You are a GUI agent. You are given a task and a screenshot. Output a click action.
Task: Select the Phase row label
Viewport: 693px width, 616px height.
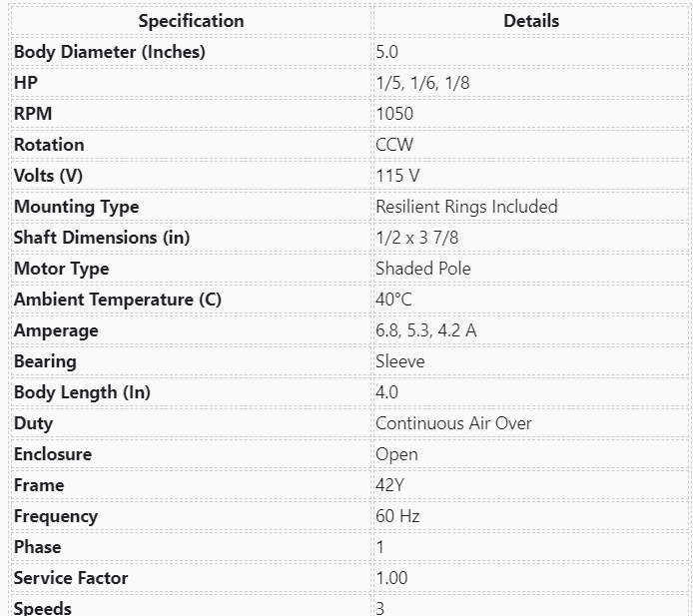(38, 547)
